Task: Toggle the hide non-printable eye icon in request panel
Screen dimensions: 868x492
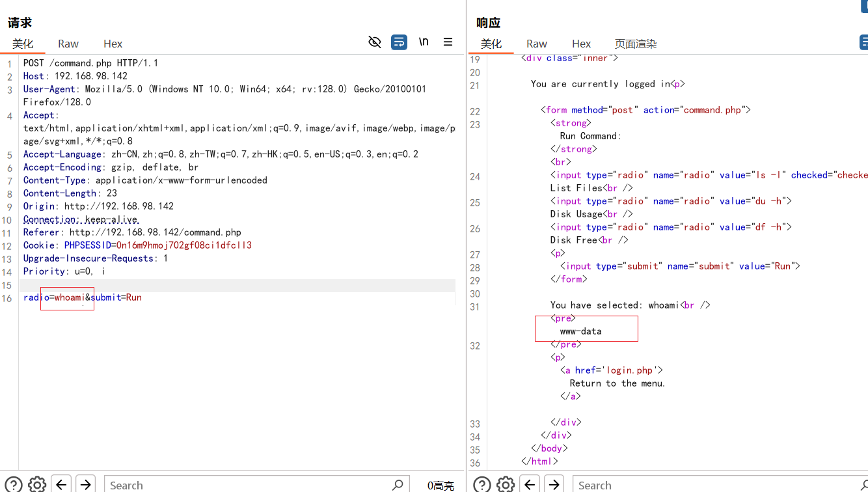Action: [x=375, y=42]
